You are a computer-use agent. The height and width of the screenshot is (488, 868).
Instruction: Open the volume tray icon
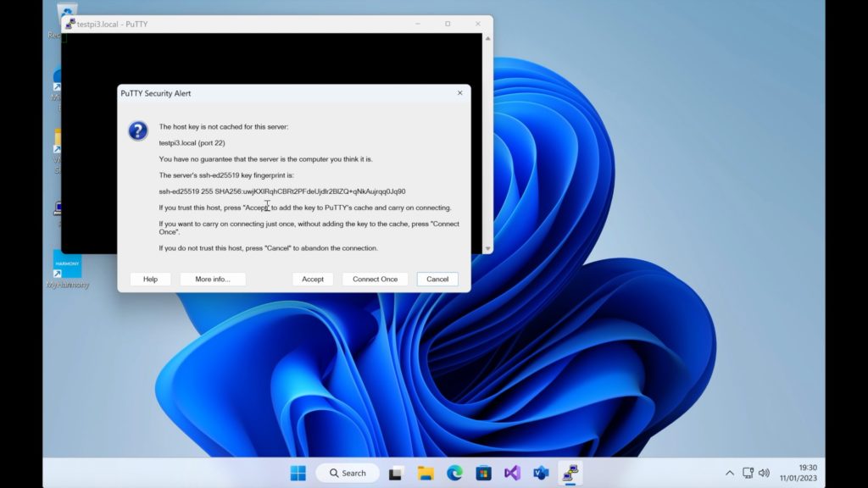point(764,473)
